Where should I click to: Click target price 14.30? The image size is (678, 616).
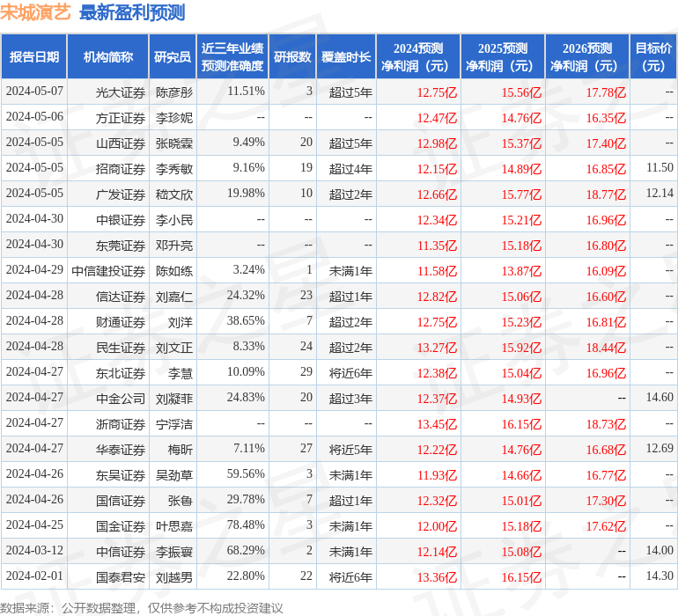[660, 576]
